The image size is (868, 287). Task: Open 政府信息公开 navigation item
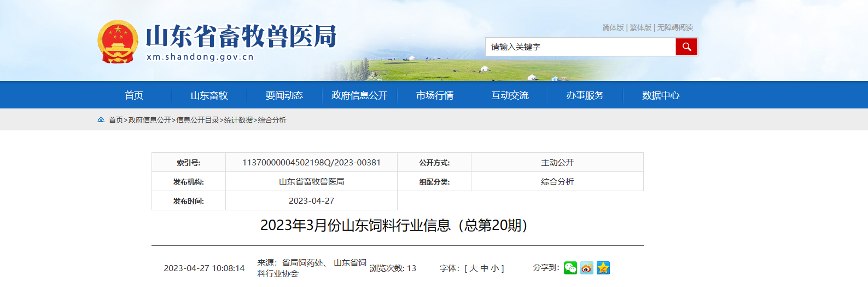click(359, 95)
